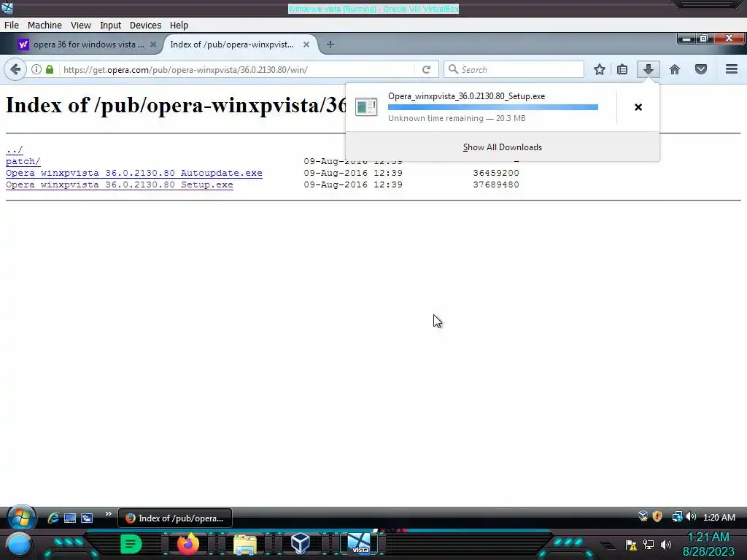Click the green padlock security icon
The width and height of the screenshot is (747, 560).
50,69
